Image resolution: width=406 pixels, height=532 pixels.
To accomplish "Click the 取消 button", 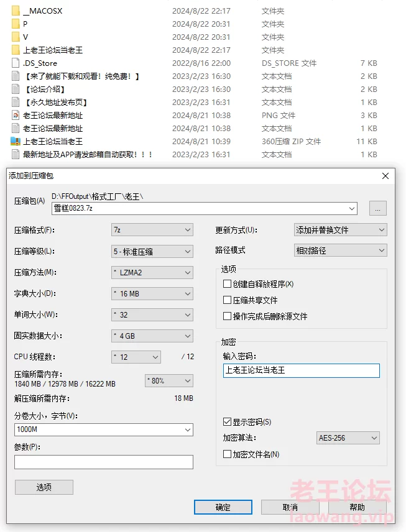I will (x=290, y=507).
